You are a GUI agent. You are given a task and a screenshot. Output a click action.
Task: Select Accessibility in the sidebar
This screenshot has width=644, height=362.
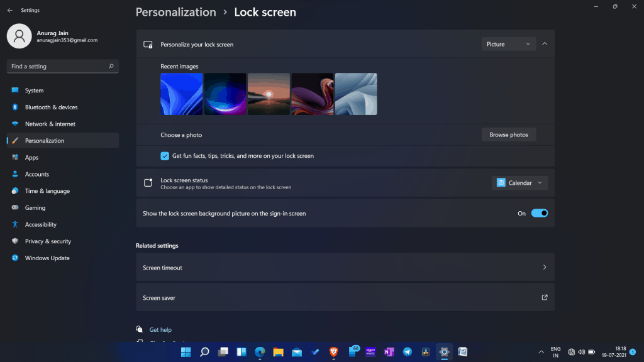coord(40,224)
